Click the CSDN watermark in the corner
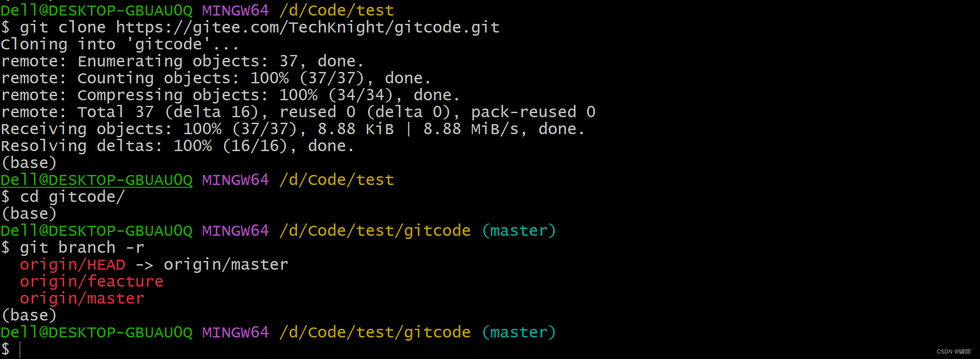980x359 pixels. click(954, 352)
